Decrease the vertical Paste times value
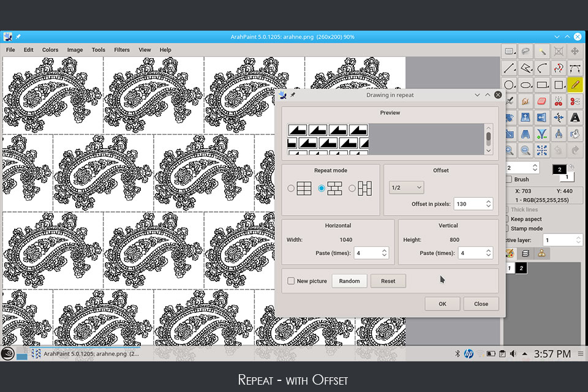588x392 pixels. pos(488,256)
